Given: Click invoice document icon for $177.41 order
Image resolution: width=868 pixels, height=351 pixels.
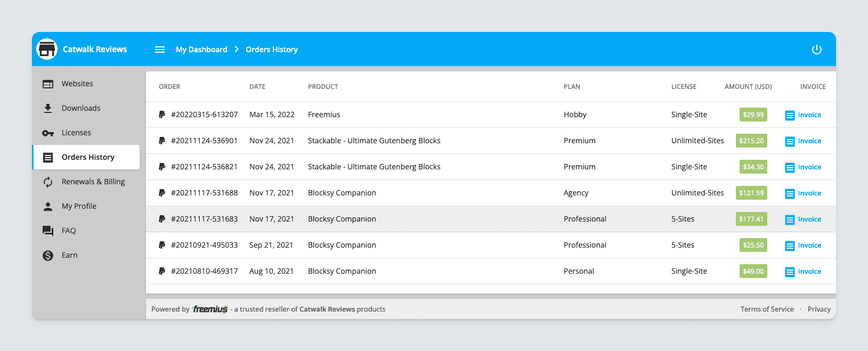Looking at the screenshot, I should [790, 220].
